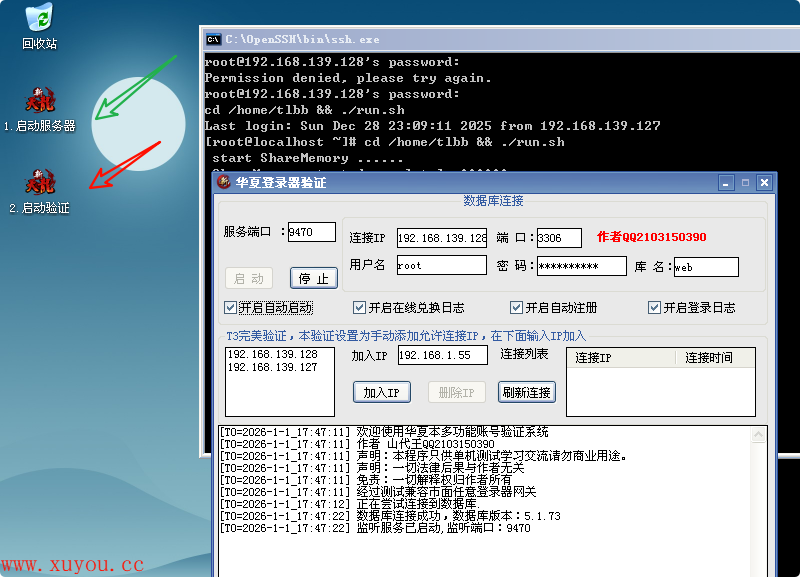Click the 华夏登录器验证 window title icon
This screenshot has height=577, width=800.
224,183
